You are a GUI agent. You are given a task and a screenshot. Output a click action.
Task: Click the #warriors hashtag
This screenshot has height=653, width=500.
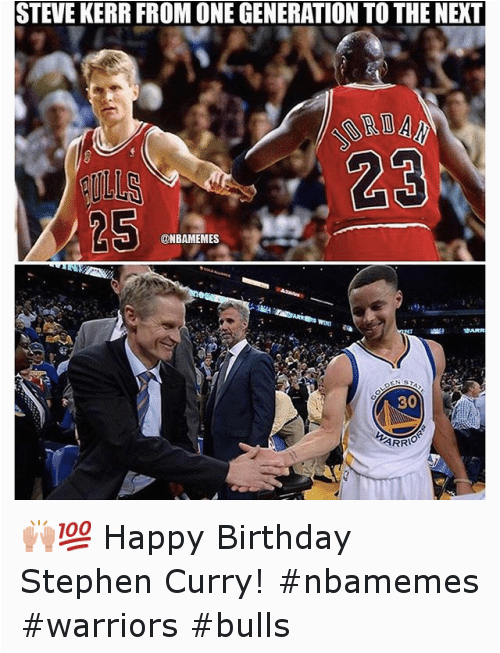pyautogui.click(x=100, y=626)
